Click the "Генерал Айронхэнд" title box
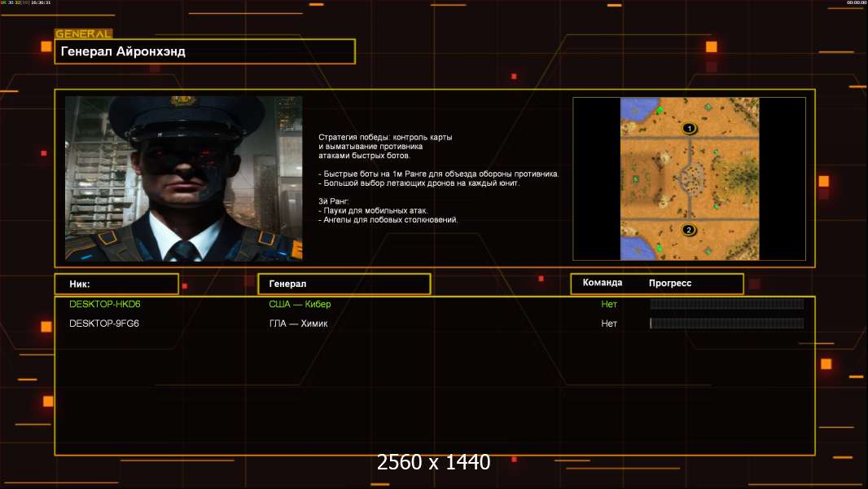 (205, 51)
